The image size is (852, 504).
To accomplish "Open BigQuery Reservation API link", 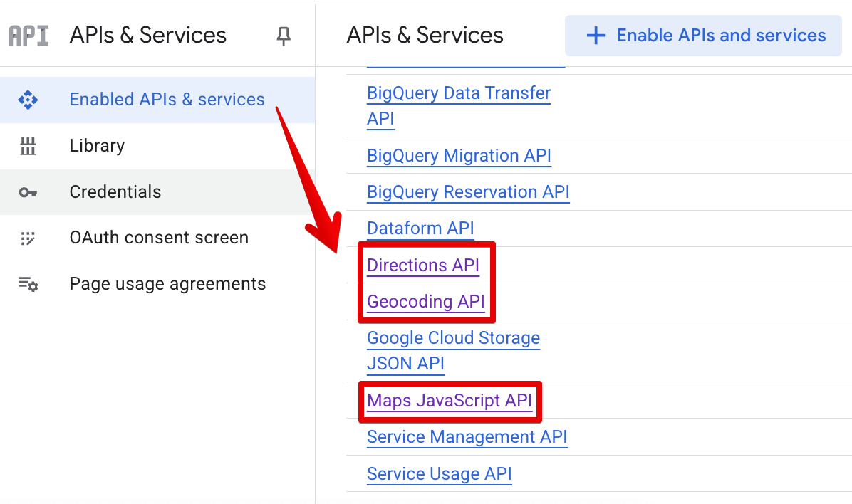I will click(468, 192).
